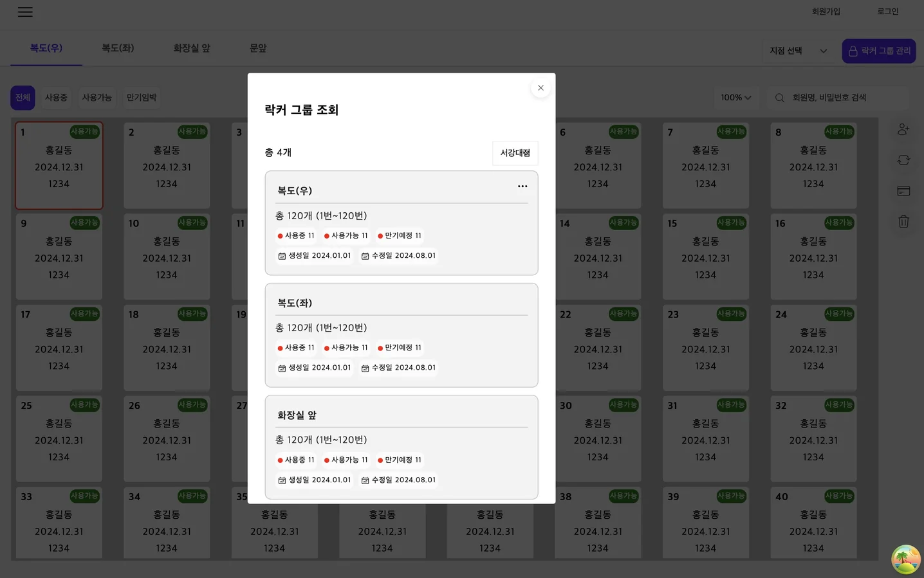Switch to the 복도(좌) tab
924x578 pixels.
118,48
